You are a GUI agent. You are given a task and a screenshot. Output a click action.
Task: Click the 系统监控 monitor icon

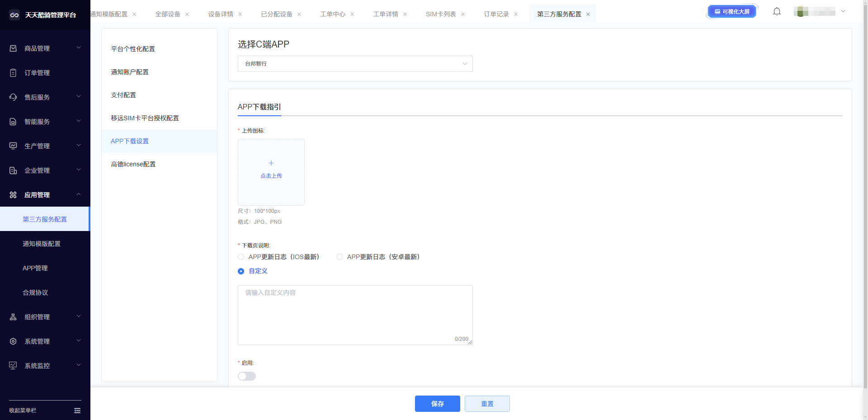[13, 366]
